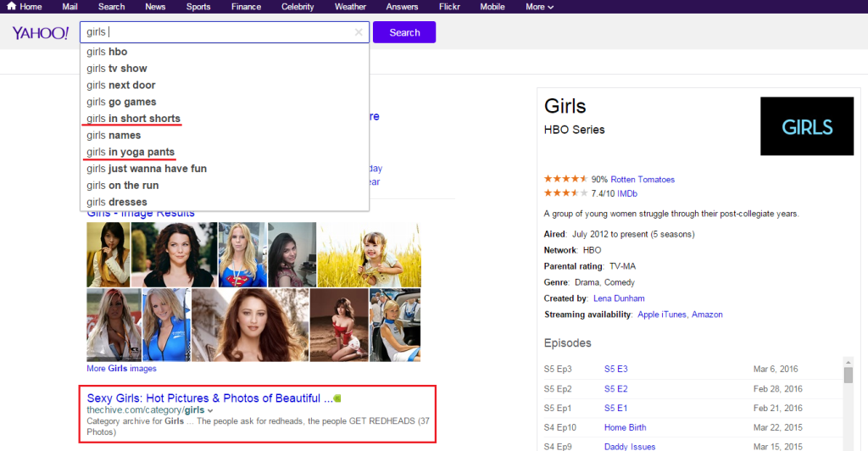Open the S5 E3 episode link

(x=615, y=370)
